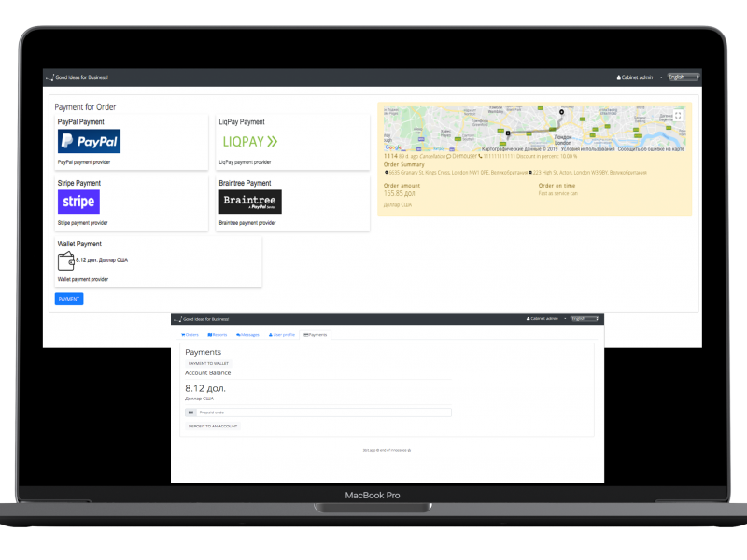Switch to the Reports tab

[x=218, y=335]
